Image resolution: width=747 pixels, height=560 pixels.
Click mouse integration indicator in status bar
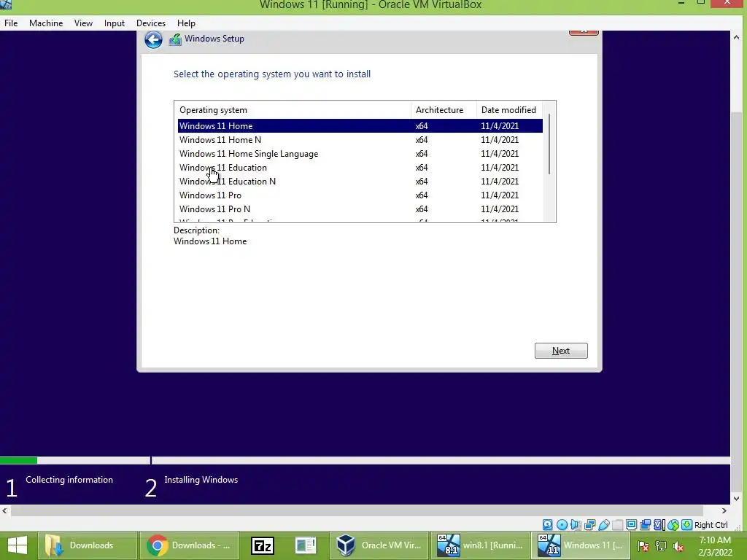(673, 525)
